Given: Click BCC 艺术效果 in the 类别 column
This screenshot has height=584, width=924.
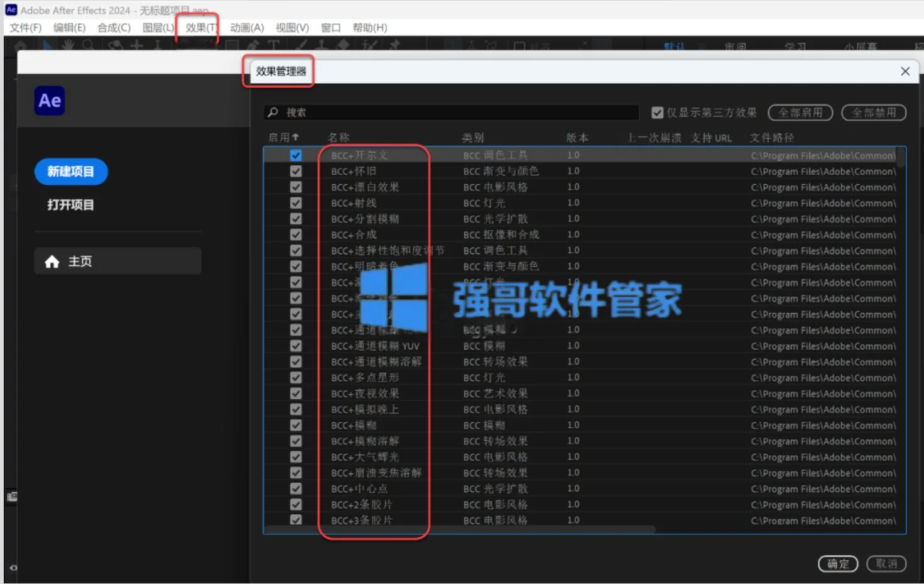Looking at the screenshot, I should (x=496, y=394).
